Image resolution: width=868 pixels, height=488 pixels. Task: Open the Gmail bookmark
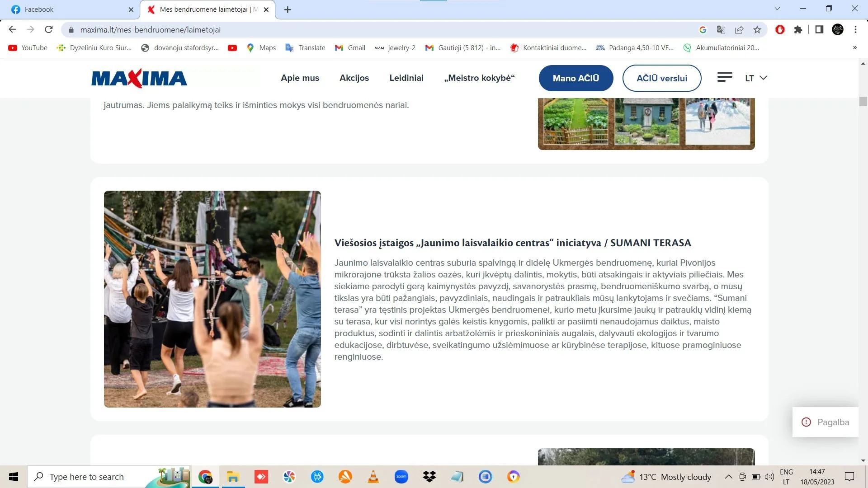(x=350, y=47)
